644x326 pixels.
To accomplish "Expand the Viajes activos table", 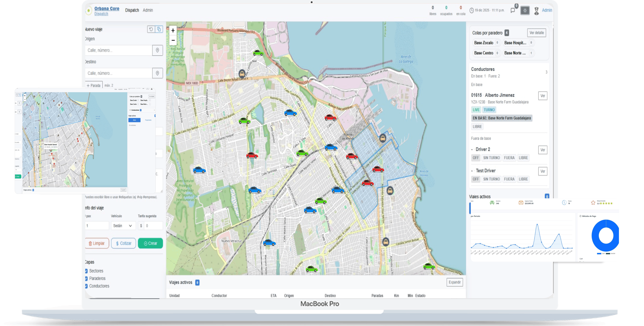I will (454, 282).
